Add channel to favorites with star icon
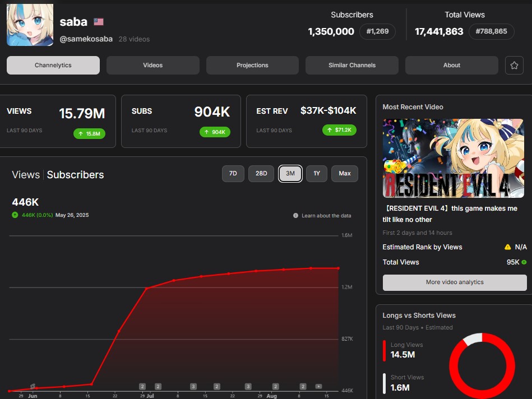The image size is (532, 399). [514, 65]
